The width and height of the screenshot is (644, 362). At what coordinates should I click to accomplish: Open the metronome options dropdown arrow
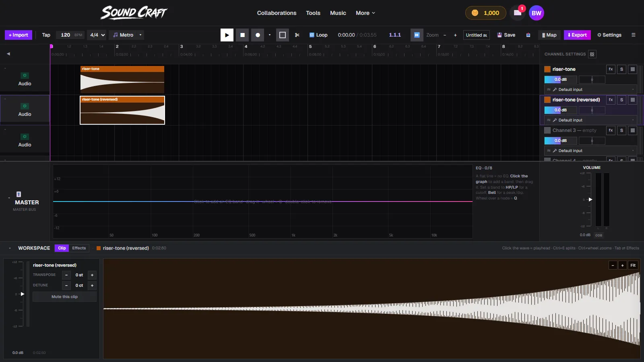coord(140,35)
